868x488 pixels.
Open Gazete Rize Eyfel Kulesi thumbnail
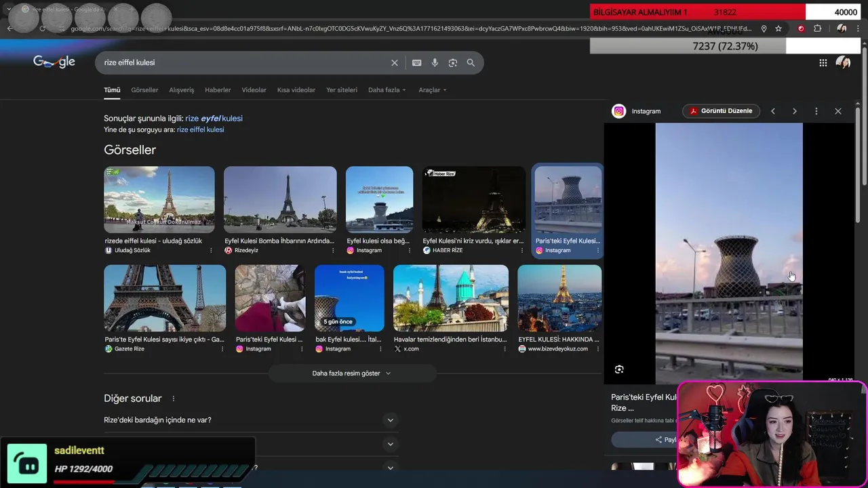tap(165, 298)
